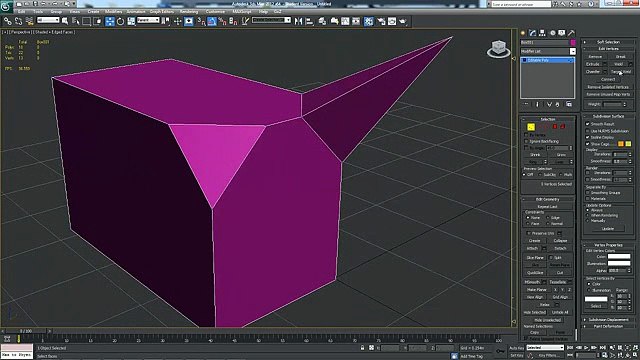This screenshot has height=360, width=640.
Task: Toggle the Show Cage checkbox
Action: [588, 144]
